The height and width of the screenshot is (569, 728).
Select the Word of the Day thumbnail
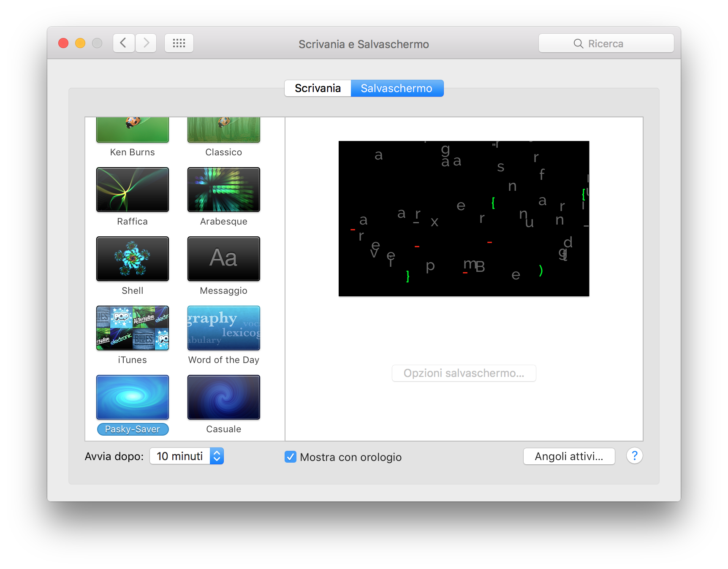[x=224, y=328]
